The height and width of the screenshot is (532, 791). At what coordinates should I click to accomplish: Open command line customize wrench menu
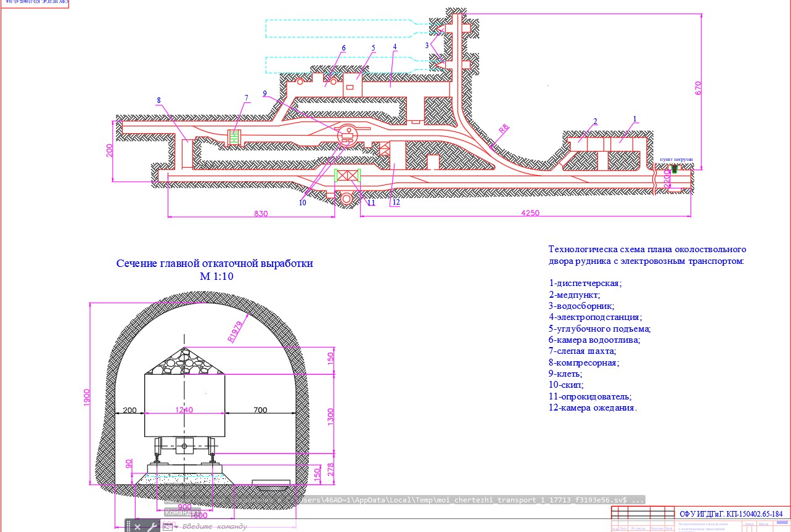(152, 526)
